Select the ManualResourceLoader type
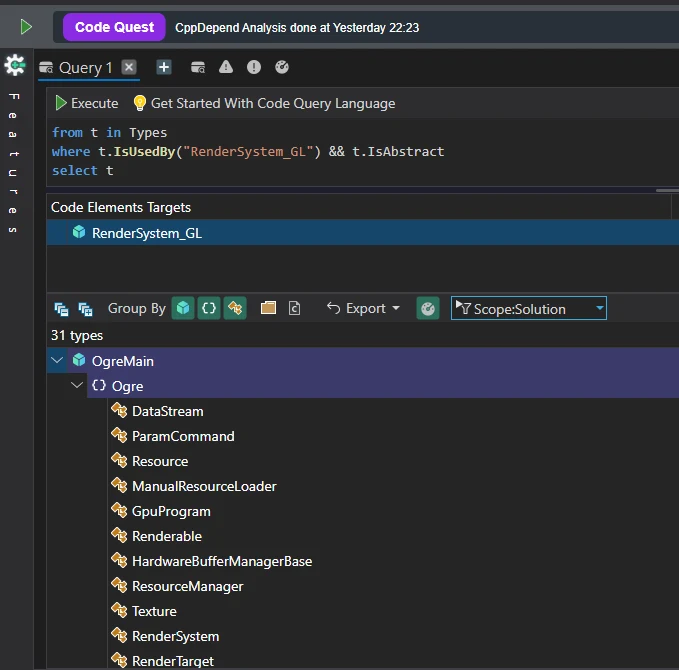 [204, 486]
